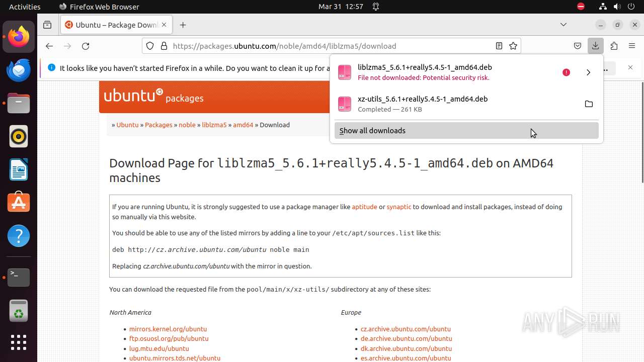This screenshot has width=644, height=362.
Task: Open the noble breadcrumb link
Action: [x=187, y=125]
